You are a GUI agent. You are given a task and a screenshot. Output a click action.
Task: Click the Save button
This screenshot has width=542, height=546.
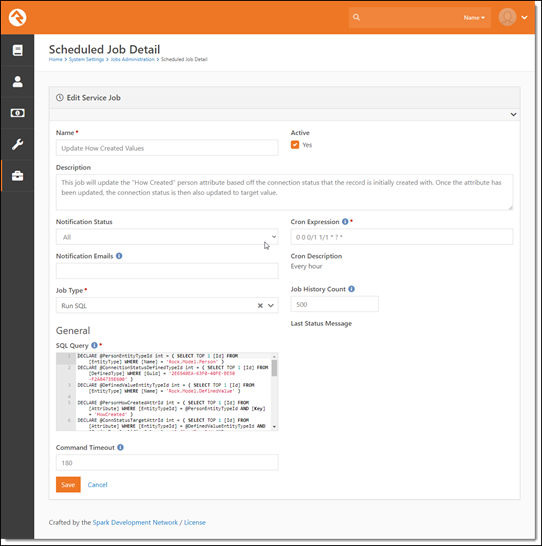click(68, 484)
